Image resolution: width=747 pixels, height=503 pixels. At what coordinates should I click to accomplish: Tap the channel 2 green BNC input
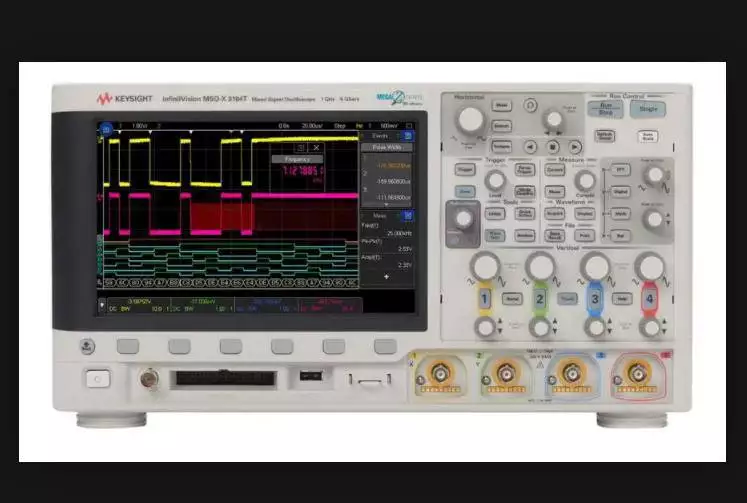coord(506,373)
